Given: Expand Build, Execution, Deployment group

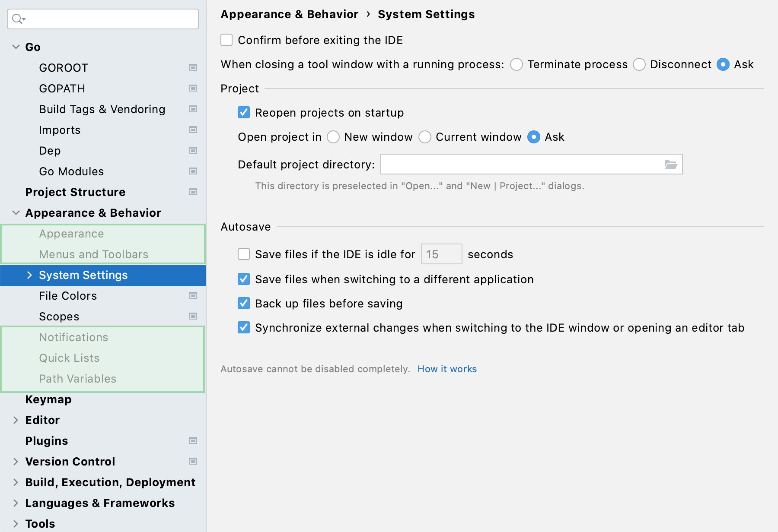Looking at the screenshot, I should point(16,482).
